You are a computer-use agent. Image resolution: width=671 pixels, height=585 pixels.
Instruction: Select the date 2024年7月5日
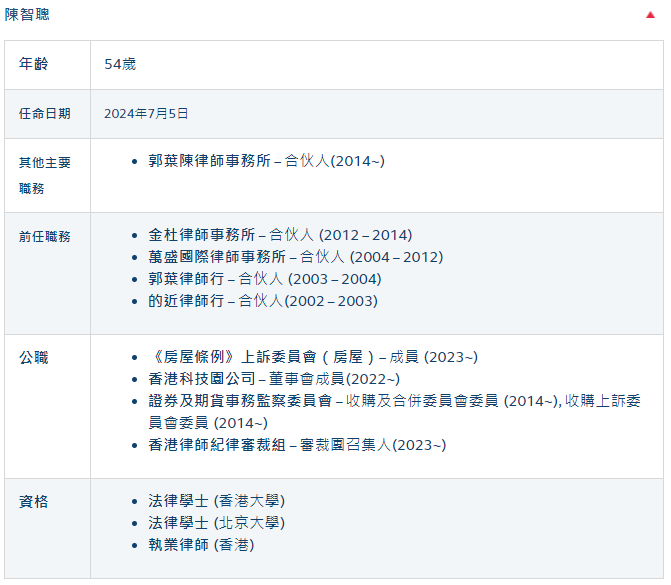146,113
